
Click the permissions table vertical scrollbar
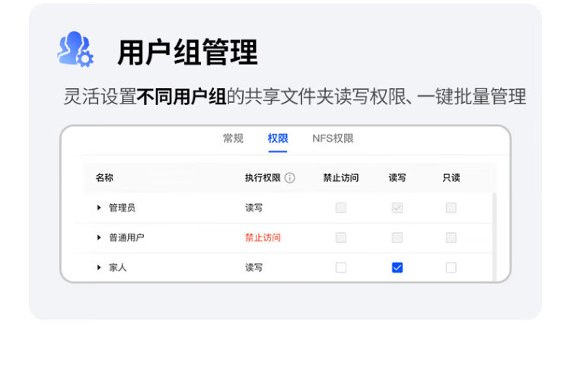click(x=494, y=236)
